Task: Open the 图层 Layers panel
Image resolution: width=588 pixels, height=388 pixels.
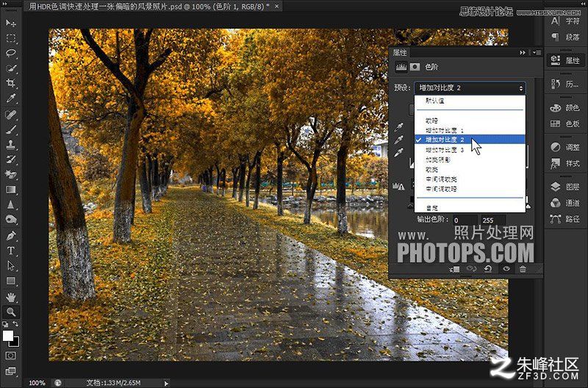Action: tap(565, 187)
